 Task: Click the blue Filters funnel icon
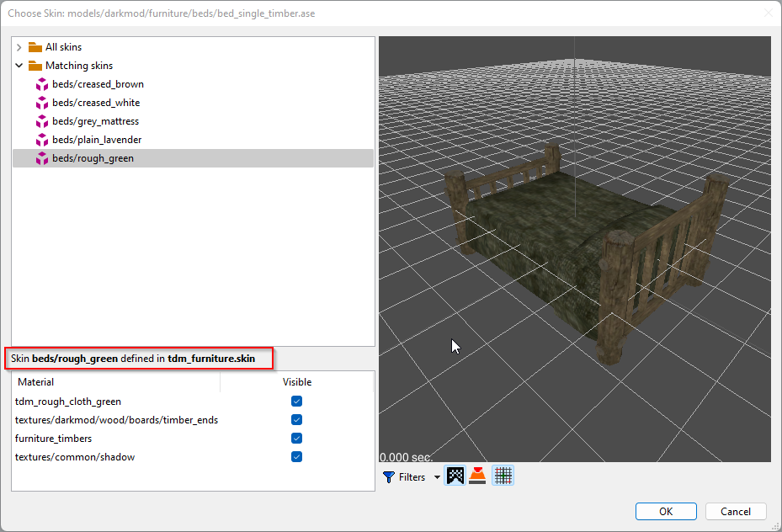tap(389, 477)
